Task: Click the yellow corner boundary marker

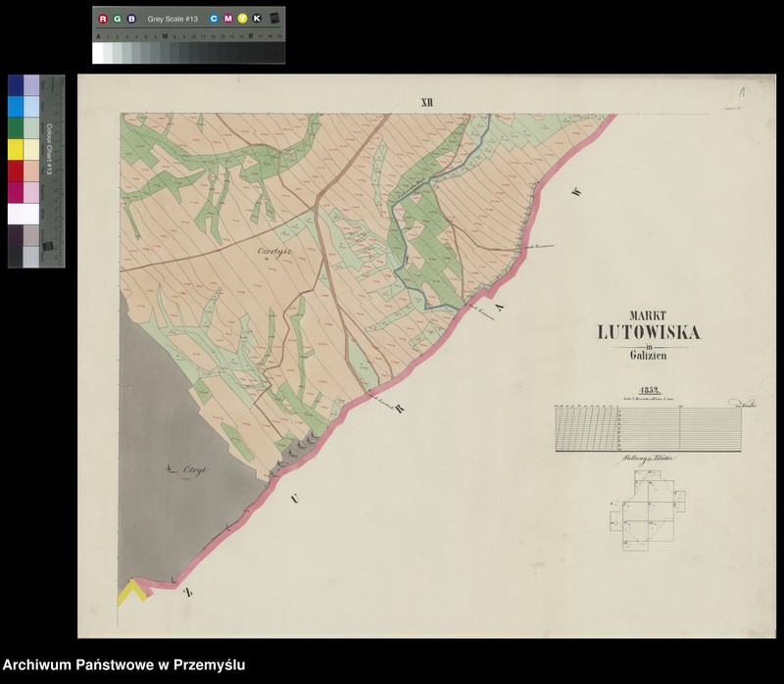Action: click(132, 593)
